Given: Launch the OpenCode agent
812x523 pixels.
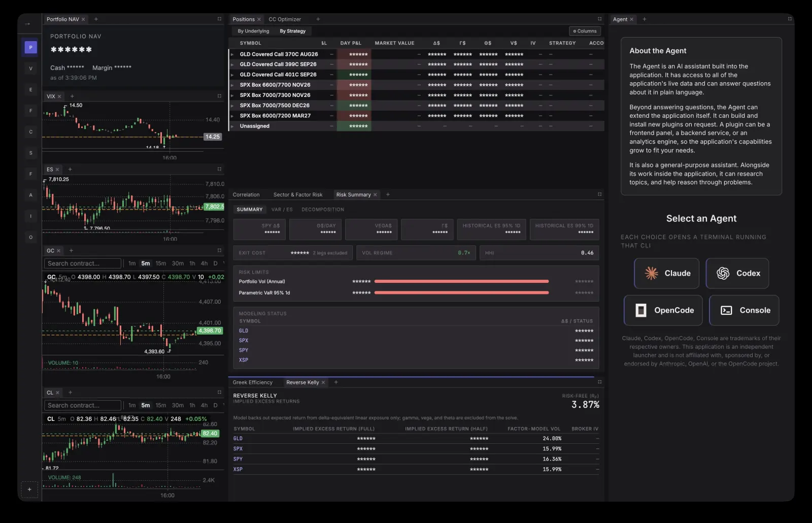Looking at the screenshot, I should (x=663, y=310).
